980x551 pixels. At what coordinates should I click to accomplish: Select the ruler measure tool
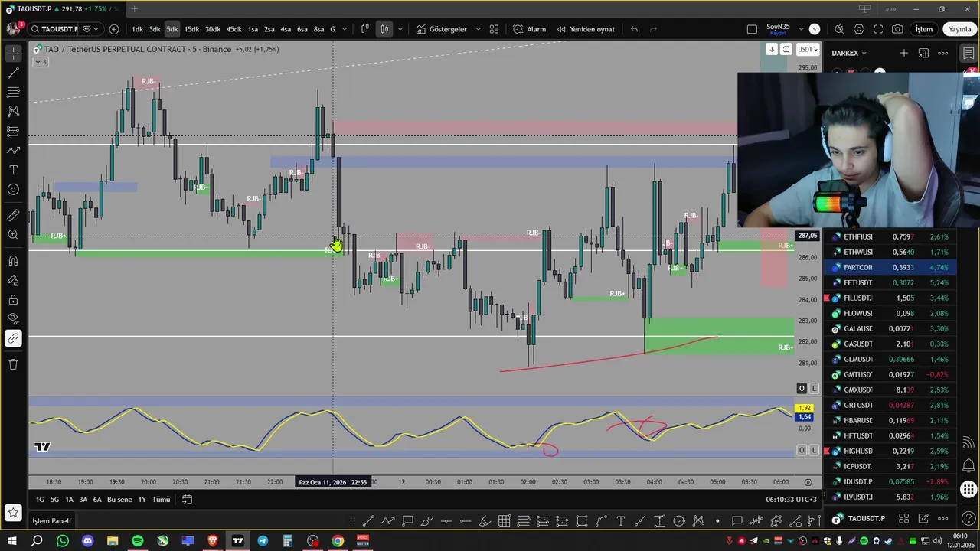(x=13, y=216)
